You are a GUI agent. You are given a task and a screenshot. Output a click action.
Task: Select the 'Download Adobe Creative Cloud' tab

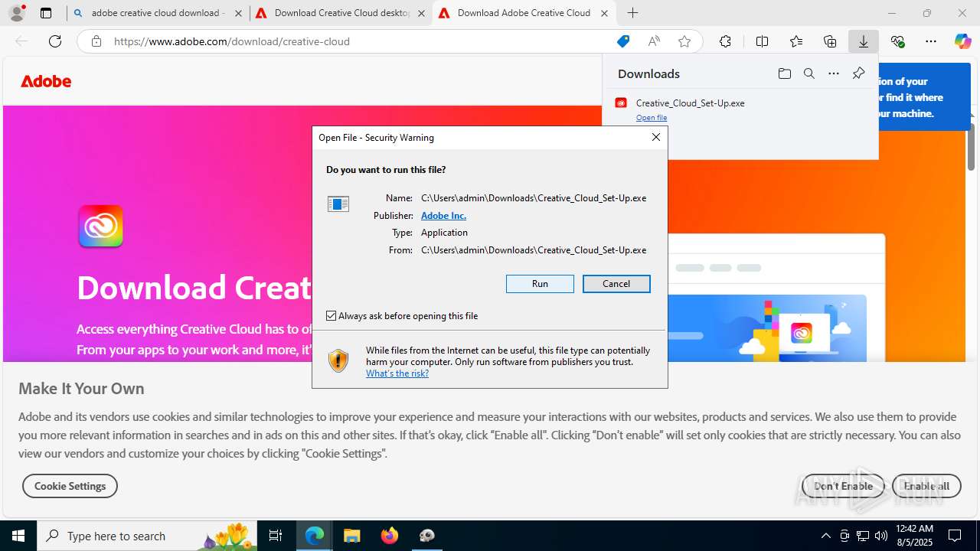coord(524,13)
